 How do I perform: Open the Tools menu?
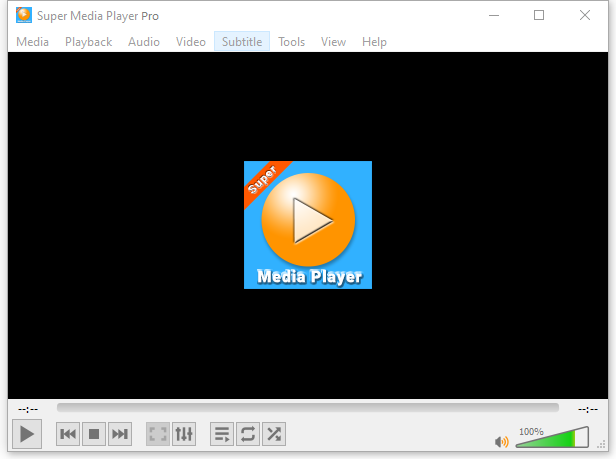pos(292,42)
